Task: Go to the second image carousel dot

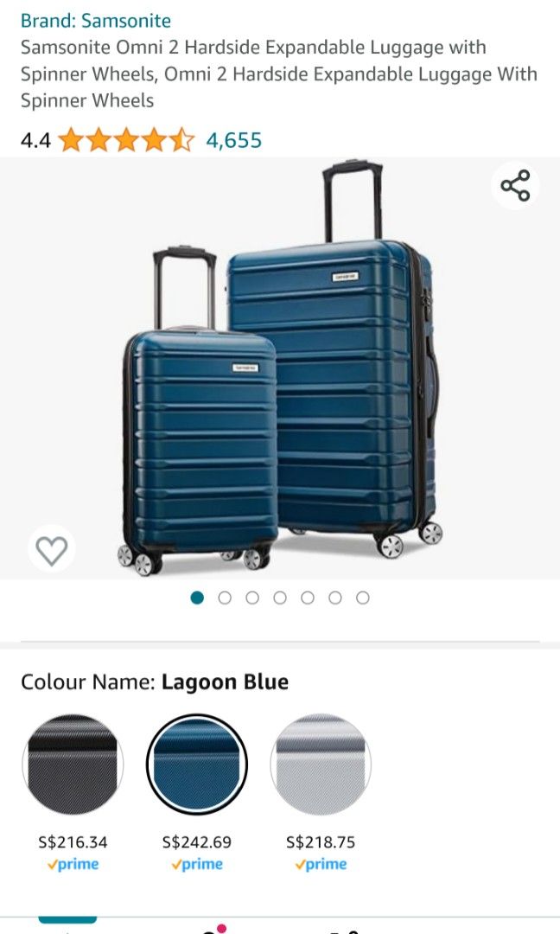Action: (x=225, y=598)
